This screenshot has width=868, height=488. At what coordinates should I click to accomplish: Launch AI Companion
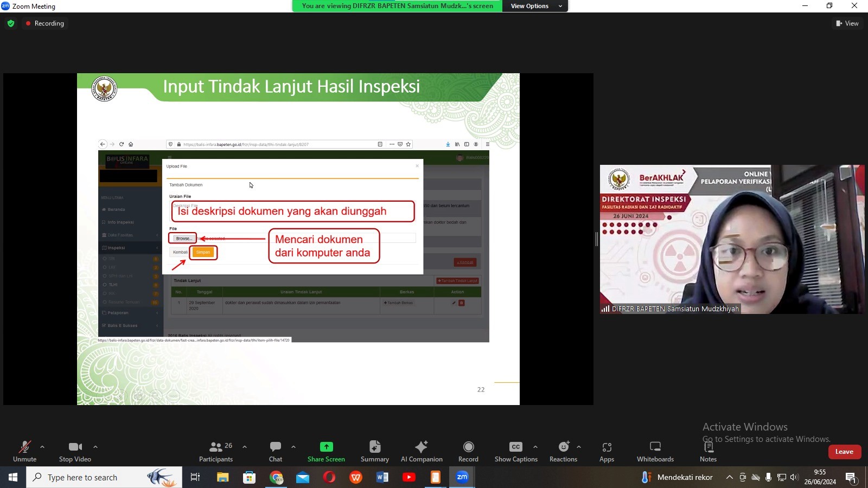point(422,451)
